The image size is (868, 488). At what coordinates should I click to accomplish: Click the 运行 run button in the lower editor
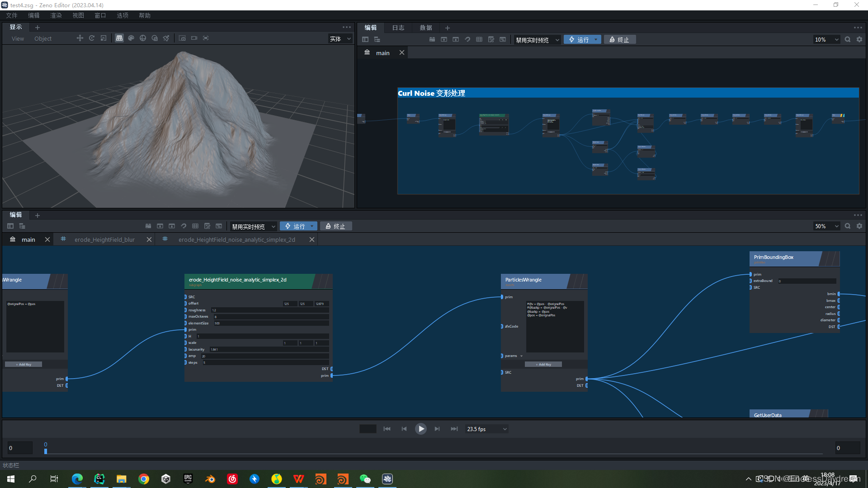[294, 226]
